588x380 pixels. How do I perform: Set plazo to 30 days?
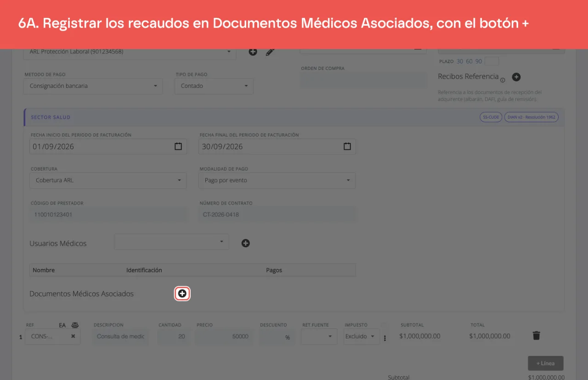[460, 61]
